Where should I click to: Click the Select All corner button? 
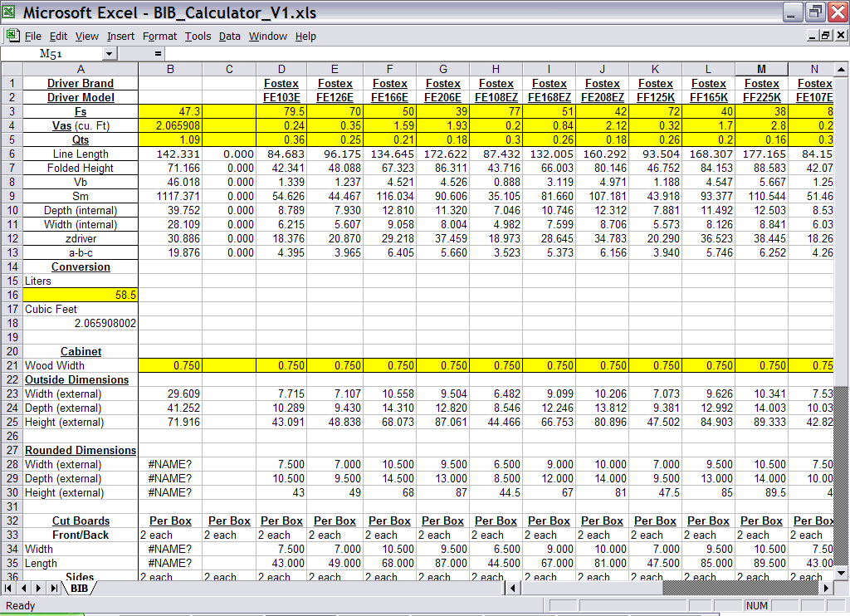click(12, 69)
